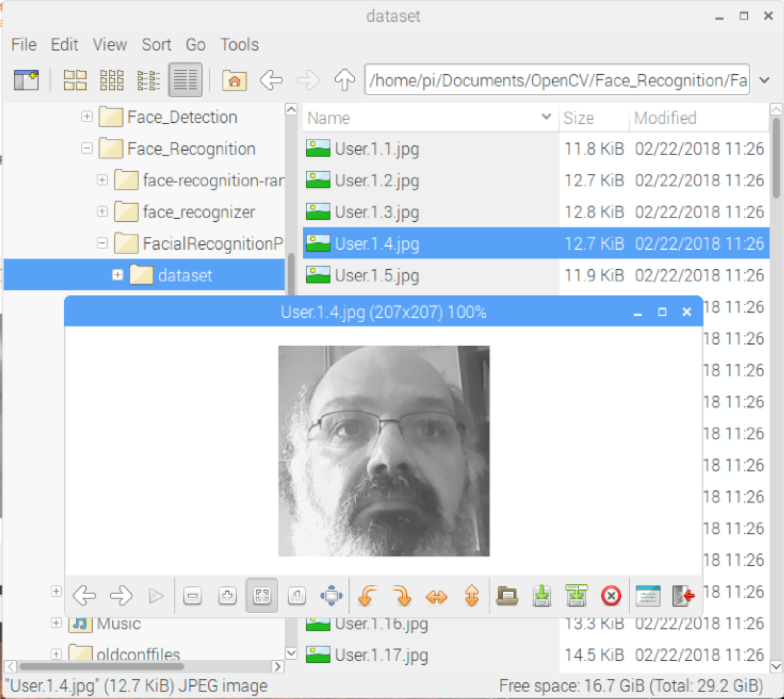Viewport: 784px width, 699px height.
Task: Delete the current image in the viewer
Action: pyautogui.click(x=611, y=596)
